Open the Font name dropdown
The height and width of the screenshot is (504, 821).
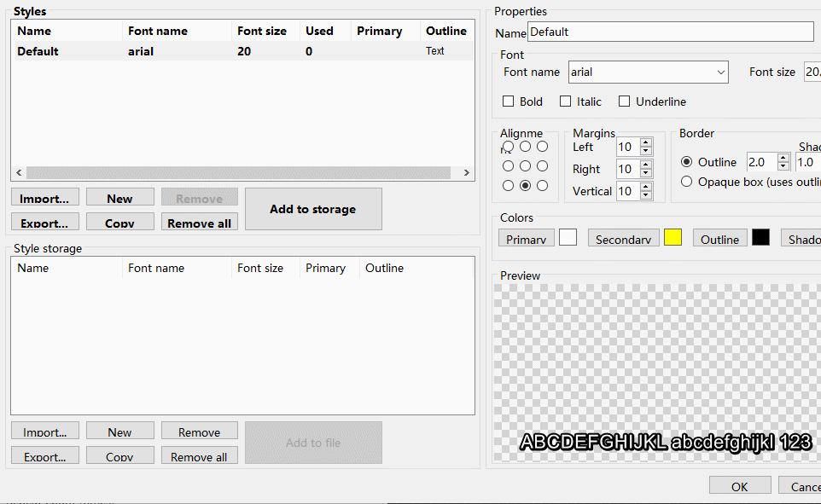(720, 72)
